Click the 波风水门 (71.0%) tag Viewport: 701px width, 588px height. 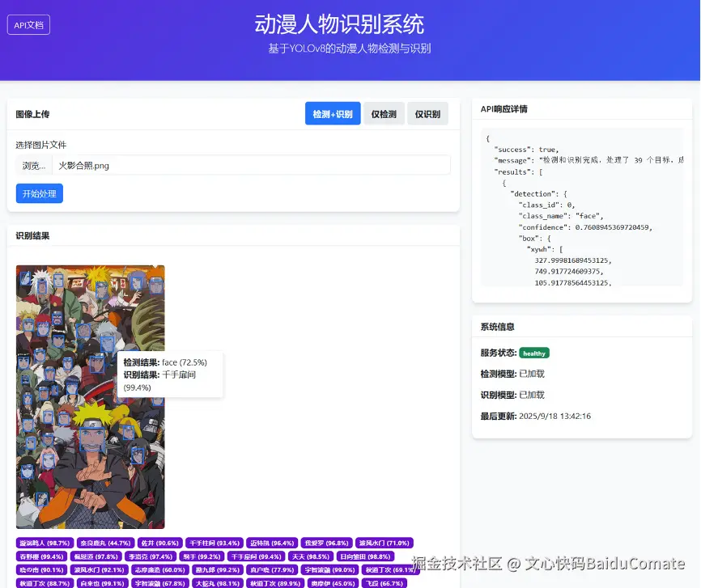coord(384,543)
